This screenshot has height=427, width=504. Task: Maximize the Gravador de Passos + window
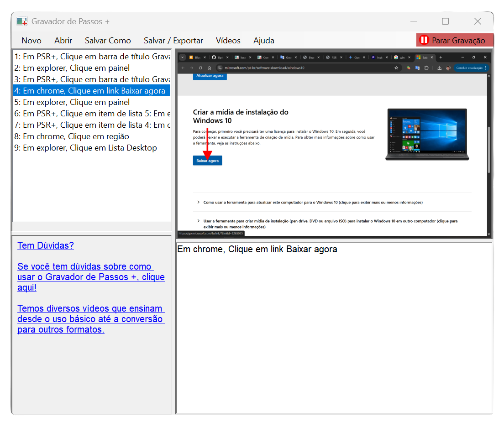click(445, 21)
